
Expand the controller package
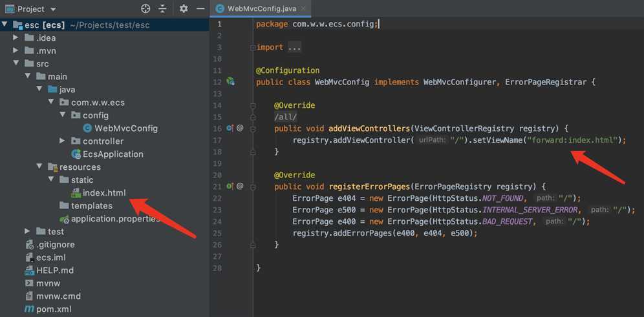(62, 141)
